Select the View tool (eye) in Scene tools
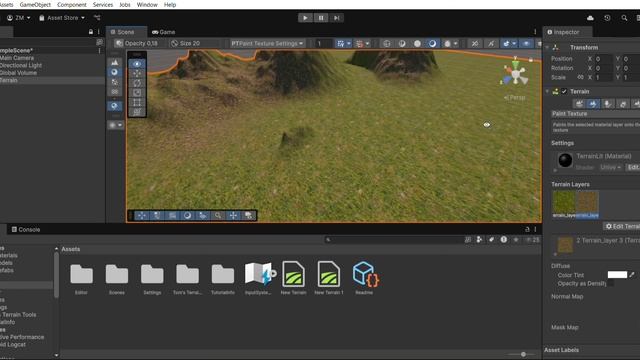 (x=137, y=64)
